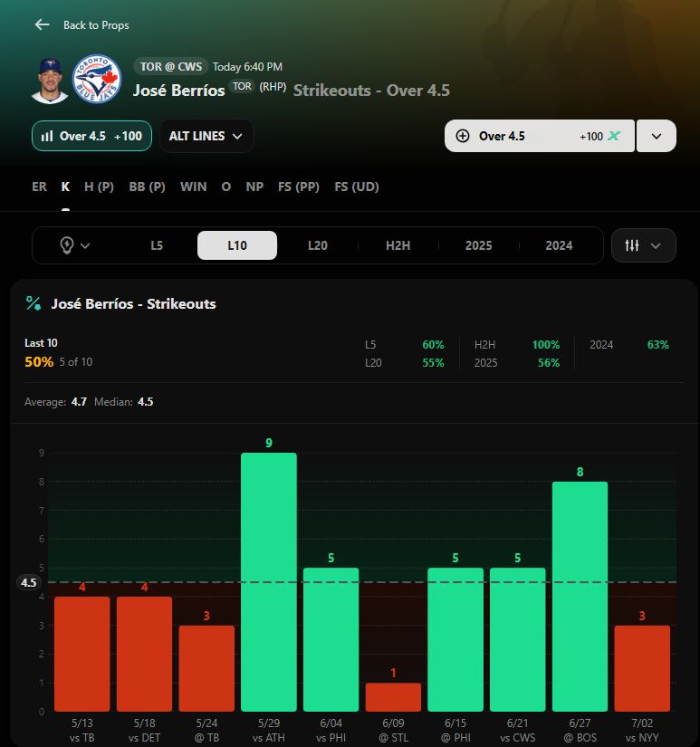Switch to the H (P) stat tab

tap(99, 187)
